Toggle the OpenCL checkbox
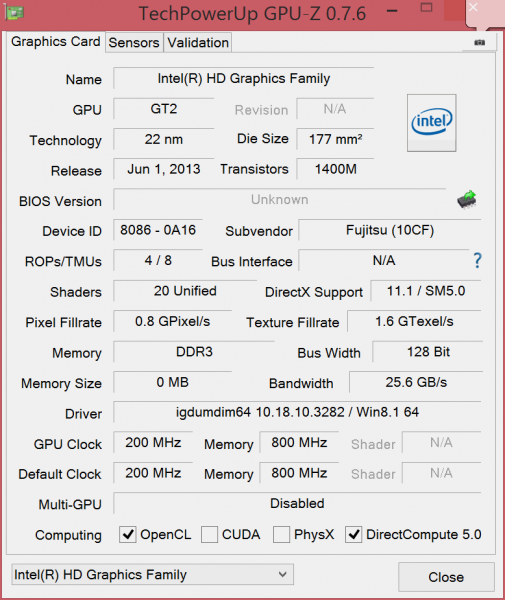The image size is (505, 600). [x=127, y=534]
